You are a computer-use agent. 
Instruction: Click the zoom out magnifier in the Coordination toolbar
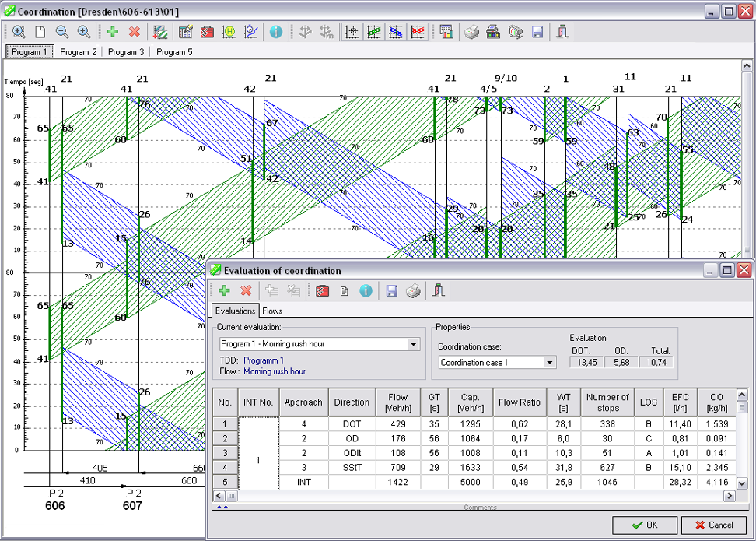pos(61,32)
